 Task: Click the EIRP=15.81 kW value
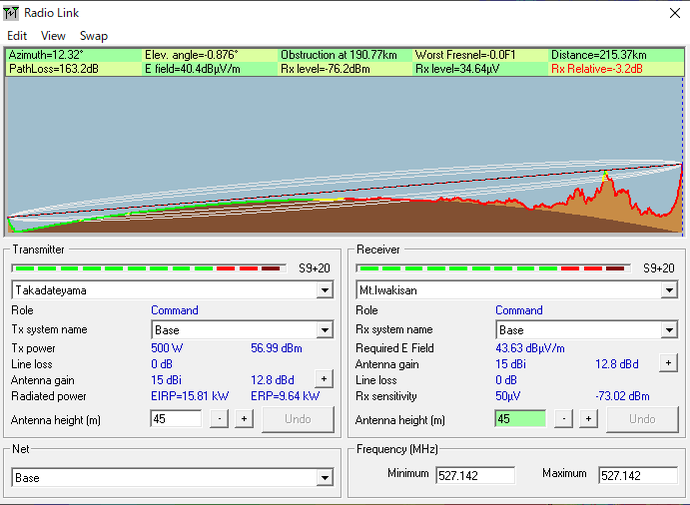[x=190, y=396]
